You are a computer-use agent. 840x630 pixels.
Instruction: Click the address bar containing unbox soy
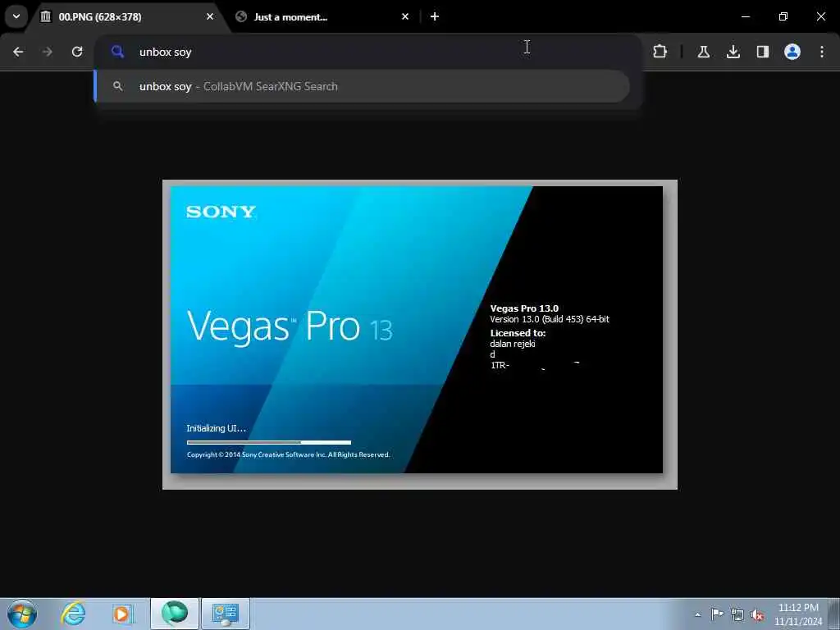[367, 52]
